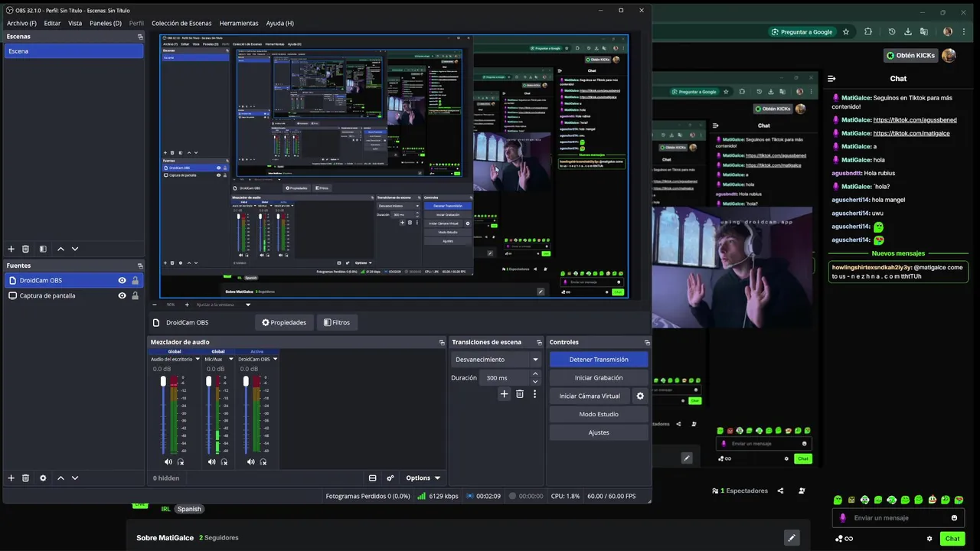Open DroidCam OBS mixer channel dropdown
This screenshot has height=551, width=980.
[275, 359]
